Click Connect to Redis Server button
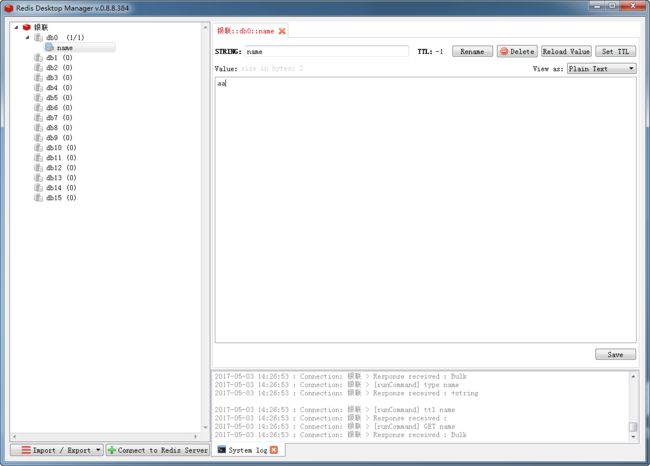 pos(158,450)
